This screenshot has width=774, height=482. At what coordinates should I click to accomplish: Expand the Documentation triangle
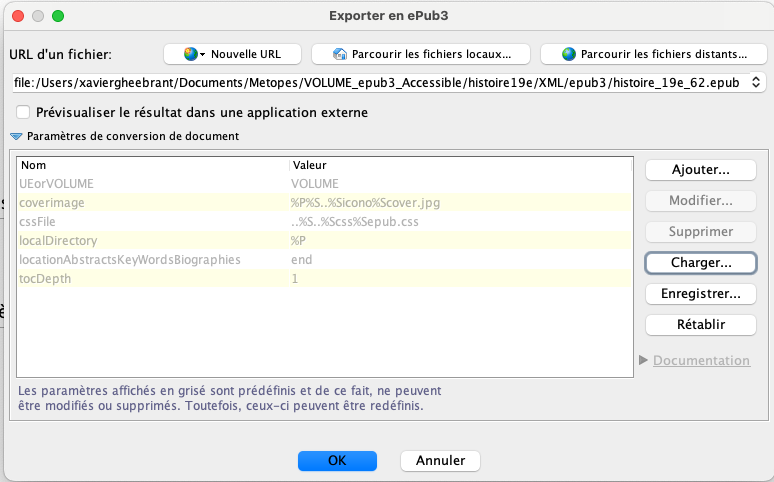tap(643, 360)
